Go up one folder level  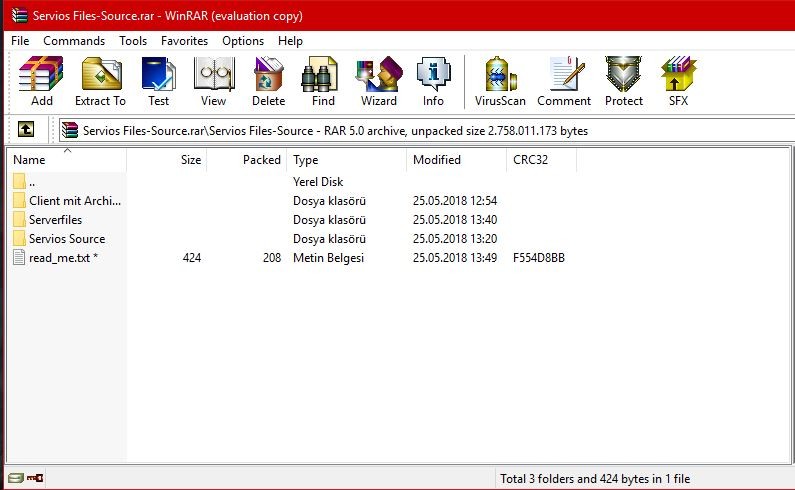[26, 129]
